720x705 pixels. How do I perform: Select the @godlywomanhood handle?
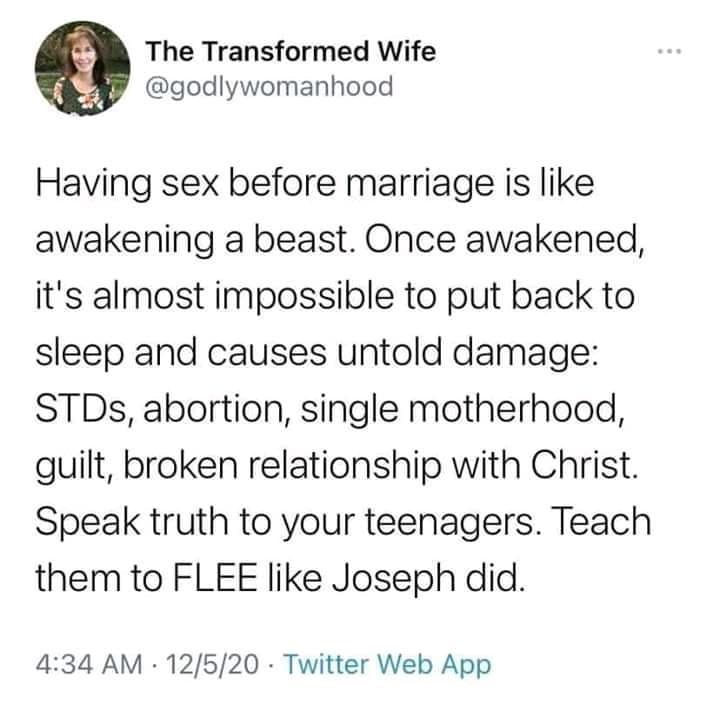click(x=270, y=87)
